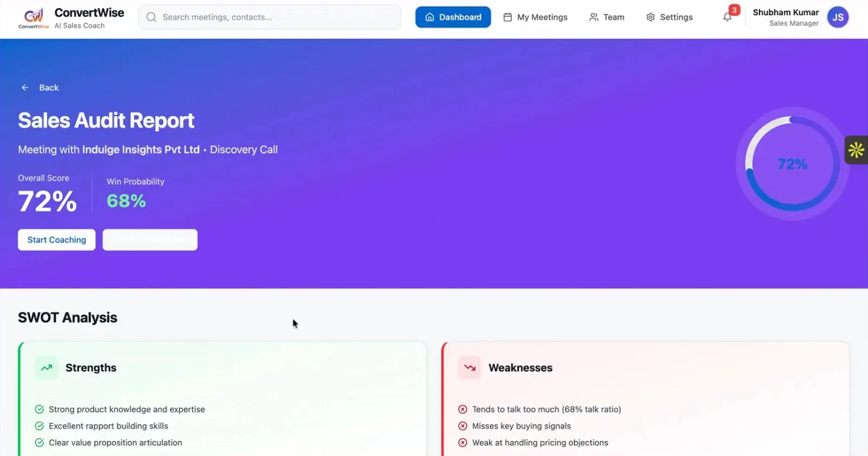The height and width of the screenshot is (456, 868).
Task: Open the notifications bell icon
Action: click(727, 17)
